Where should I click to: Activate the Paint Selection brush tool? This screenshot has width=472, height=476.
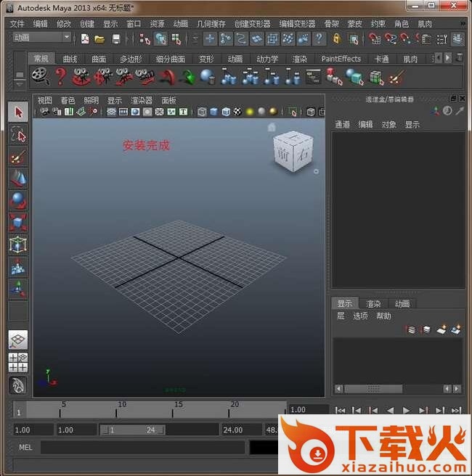[18, 157]
